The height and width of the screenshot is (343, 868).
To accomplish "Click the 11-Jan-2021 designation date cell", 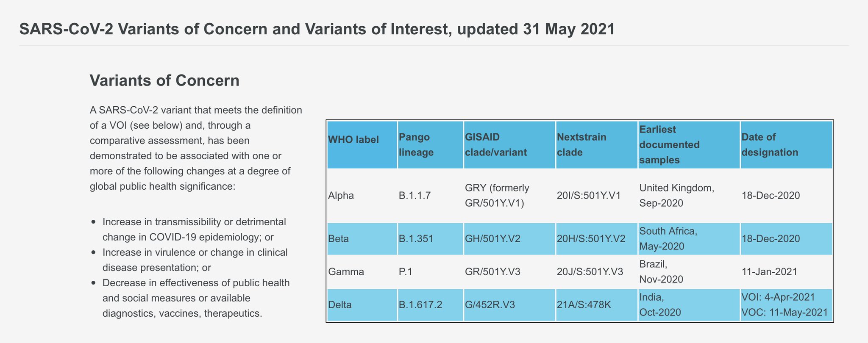I will tap(770, 272).
